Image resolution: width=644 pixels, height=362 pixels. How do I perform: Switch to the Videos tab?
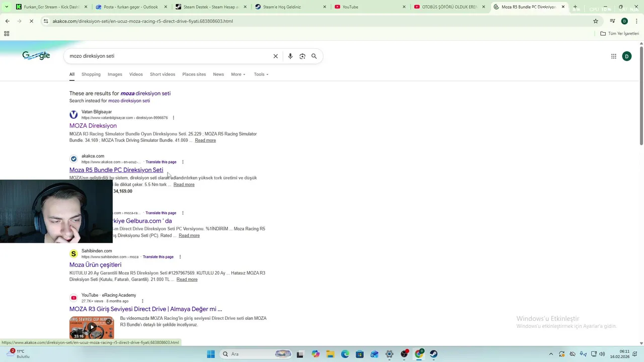136,74
